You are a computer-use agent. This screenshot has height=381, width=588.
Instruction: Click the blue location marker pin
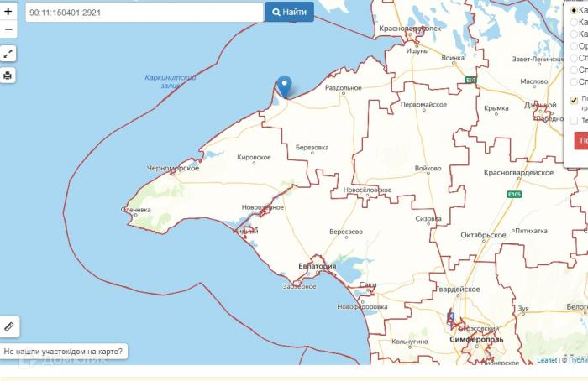284,87
